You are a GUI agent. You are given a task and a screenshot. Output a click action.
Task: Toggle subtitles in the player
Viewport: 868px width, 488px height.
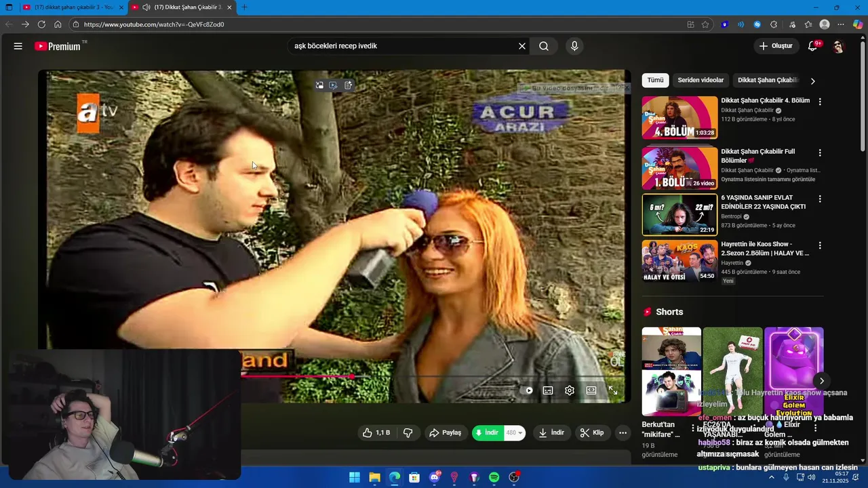548,390
